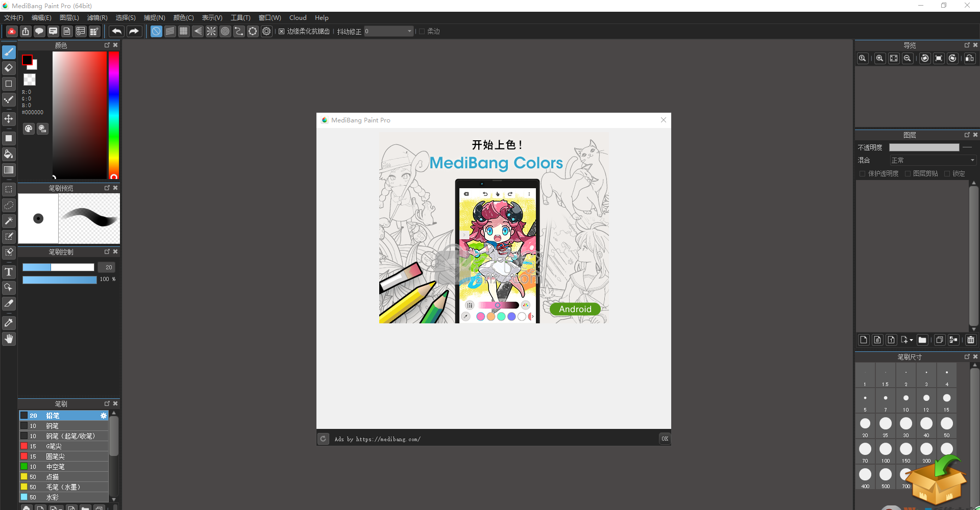Click Zoom In in the Navigator panel

click(879, 58)
